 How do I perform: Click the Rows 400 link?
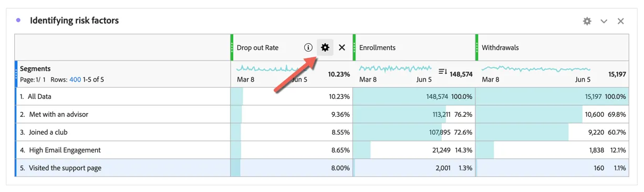(75, 79)
